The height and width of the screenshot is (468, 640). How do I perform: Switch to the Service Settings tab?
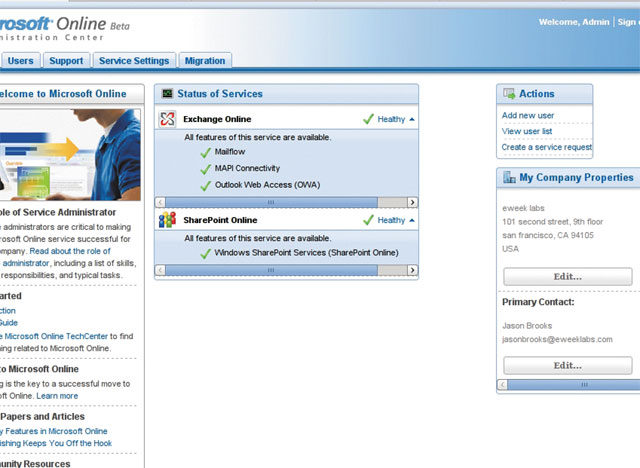[134, 61]
